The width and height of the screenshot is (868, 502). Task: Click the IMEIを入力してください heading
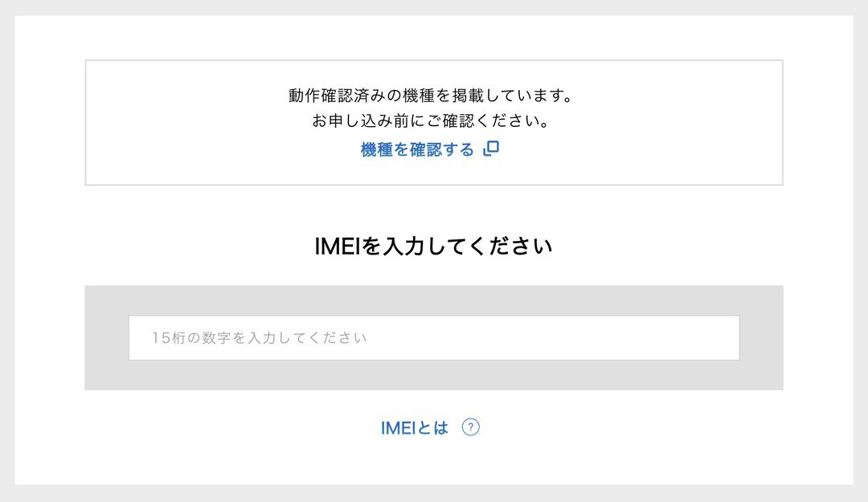point(434,247)
